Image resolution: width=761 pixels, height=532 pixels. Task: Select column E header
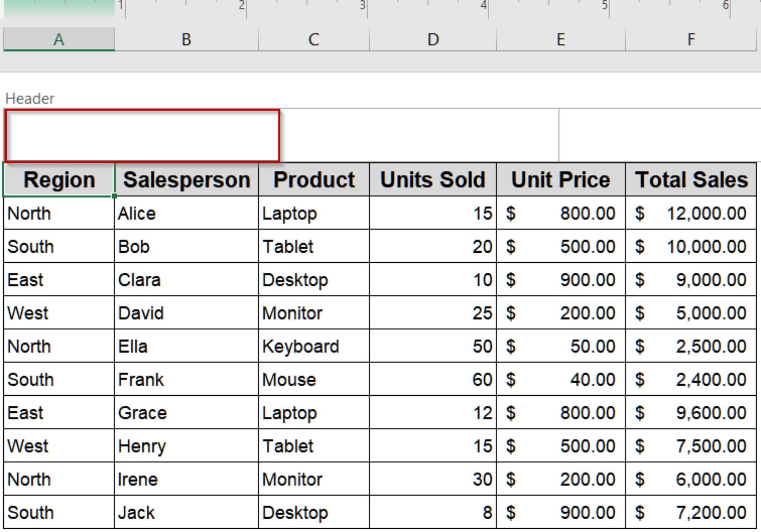(560, 39)
